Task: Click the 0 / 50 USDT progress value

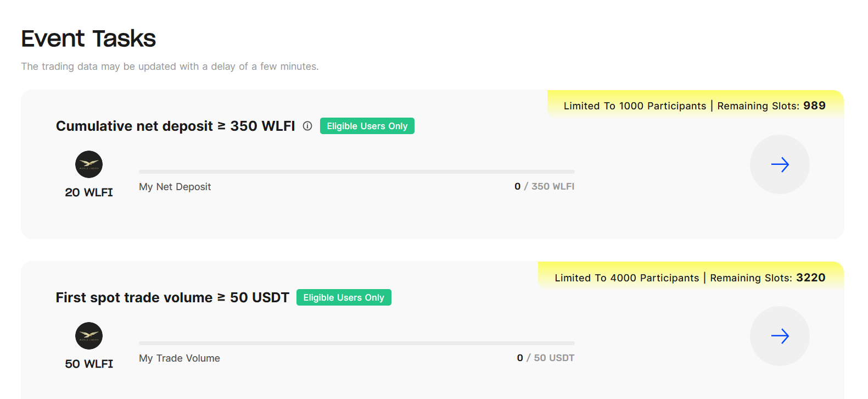Action: tap(545, 358)
